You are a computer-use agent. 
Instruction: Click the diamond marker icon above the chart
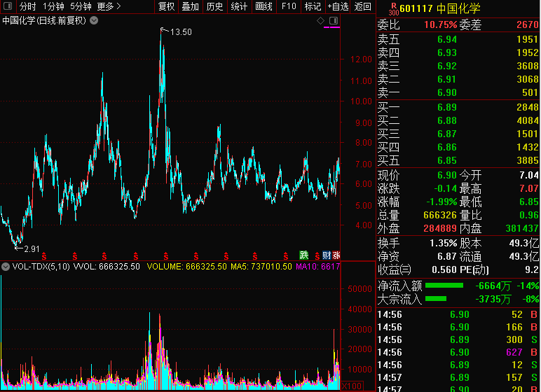(320, 21)
